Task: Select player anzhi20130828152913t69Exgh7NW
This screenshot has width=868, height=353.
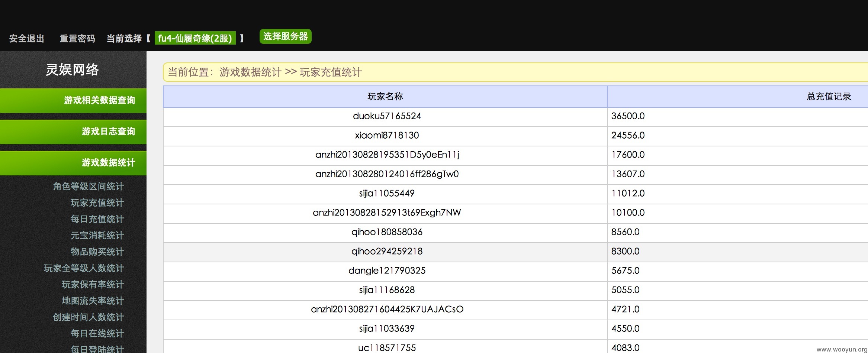Action: coord(387,213)
